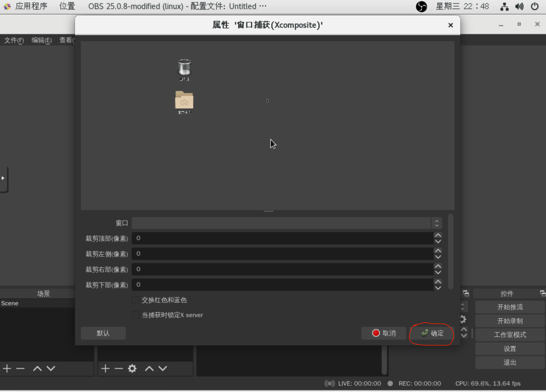Image resolution: width=546 pixels, height=392 pixels.
Task: Move scene up with arrow icon
Action: click(37, 368)
